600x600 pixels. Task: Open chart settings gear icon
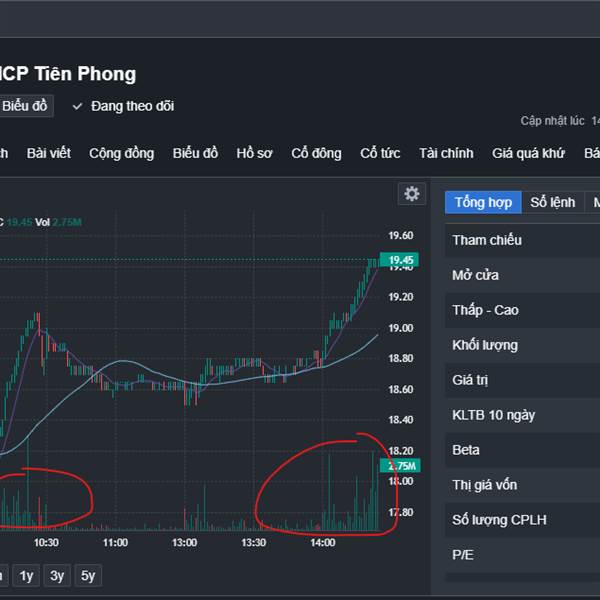[x=411, y=194]
